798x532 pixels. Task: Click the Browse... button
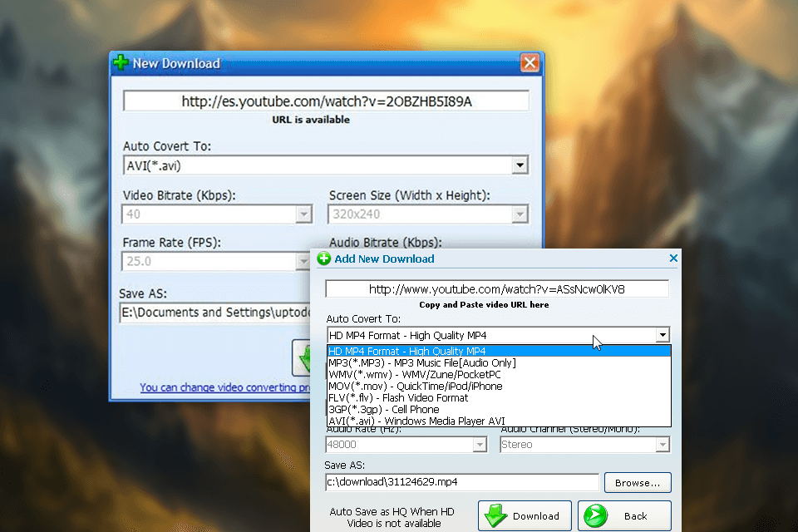(x=638, y=483)
